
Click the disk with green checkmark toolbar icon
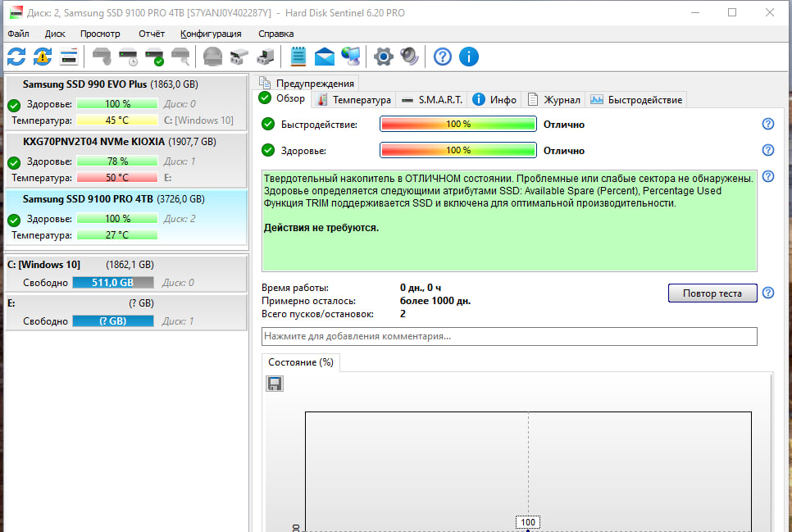pos(155,57)
